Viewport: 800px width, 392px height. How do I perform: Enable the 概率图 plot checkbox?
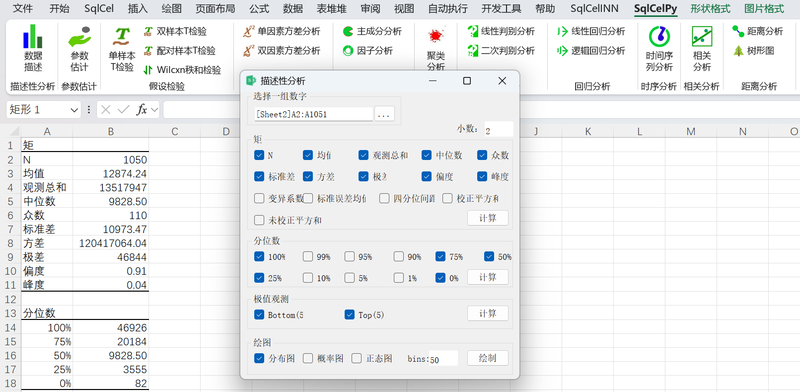308,358
